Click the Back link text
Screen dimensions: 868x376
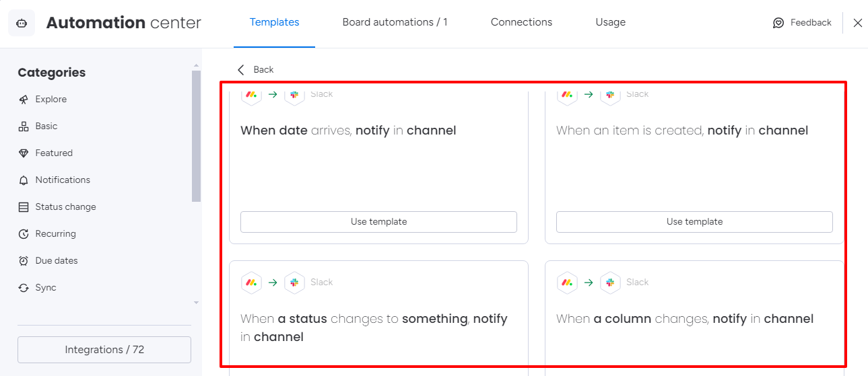tap(263, 69)
